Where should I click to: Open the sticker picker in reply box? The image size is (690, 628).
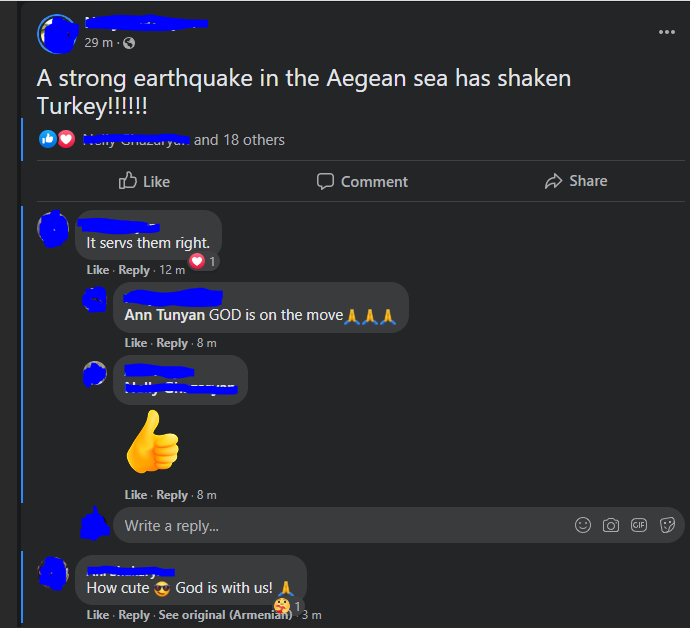667,525
